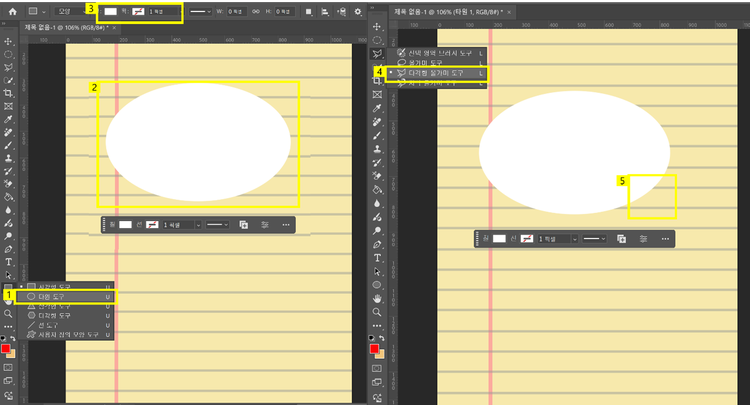Select the History Brush tool in the right toolbar
750x405 pixels.
click(377, 163)
